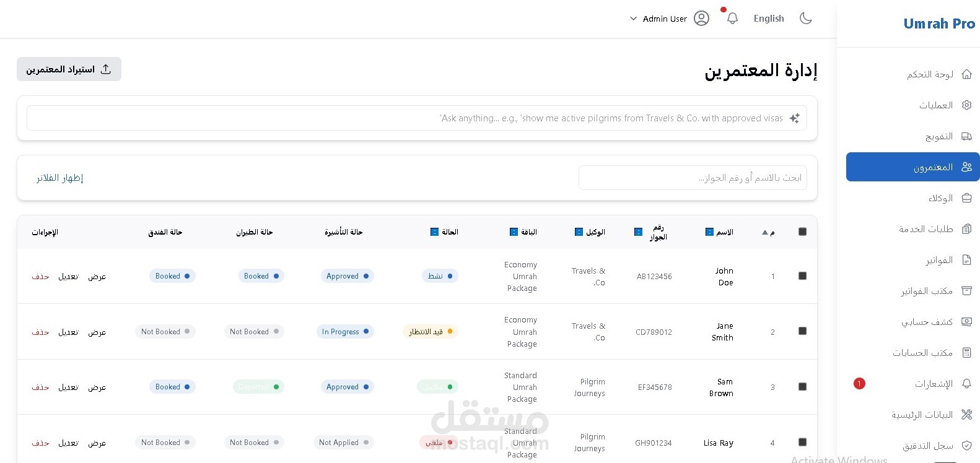Click حذف for John Doe
The height and width of the screenshot is (463, 980).
pos(40,277)
